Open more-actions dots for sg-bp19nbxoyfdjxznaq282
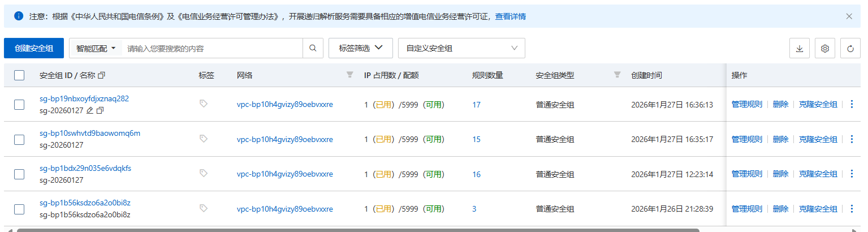This screenshot has width=868, height=232. 852,105
